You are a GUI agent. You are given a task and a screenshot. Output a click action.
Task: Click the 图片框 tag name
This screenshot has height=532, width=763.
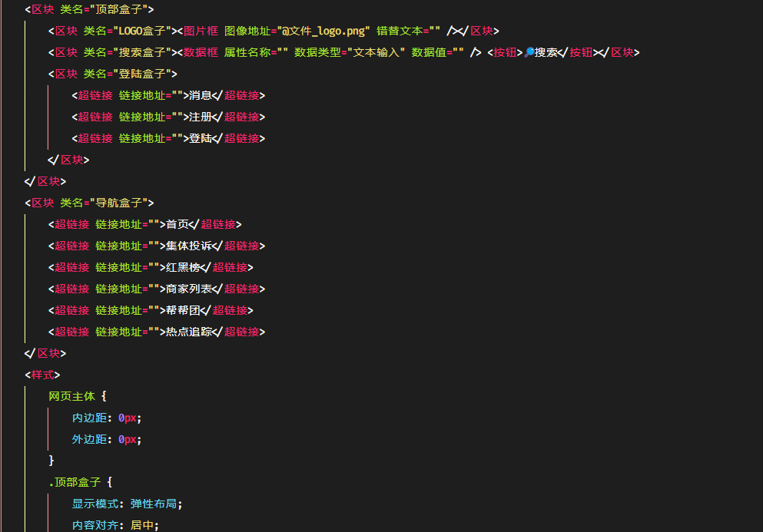tap(201, 31)
